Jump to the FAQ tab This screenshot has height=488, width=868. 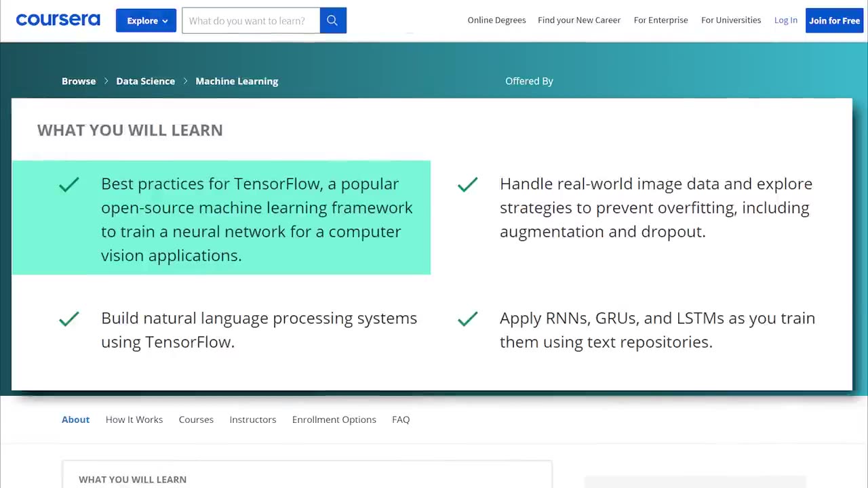pyautogui.click(x=401, y=420)
